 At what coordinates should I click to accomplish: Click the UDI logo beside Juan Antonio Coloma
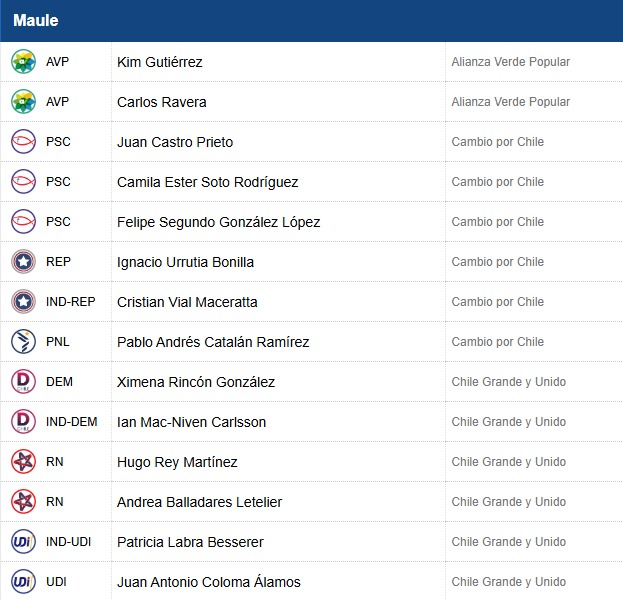click(x=23, y=582)
